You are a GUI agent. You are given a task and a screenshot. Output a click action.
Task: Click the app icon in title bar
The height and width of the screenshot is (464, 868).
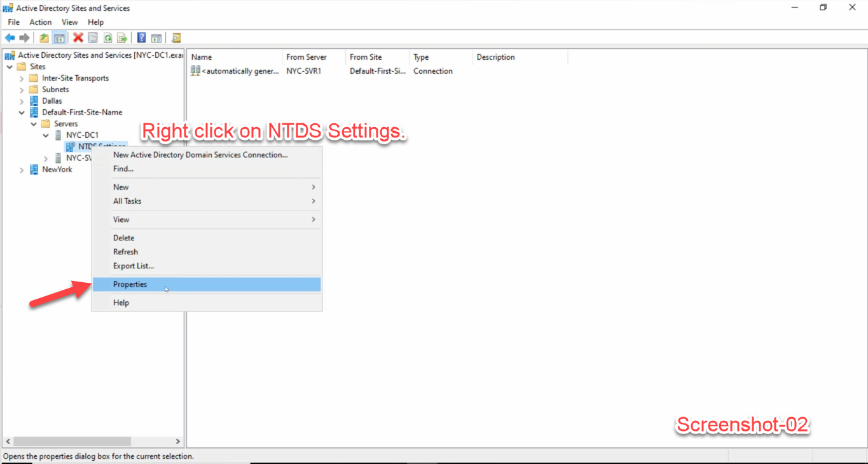tap(8, 8)
